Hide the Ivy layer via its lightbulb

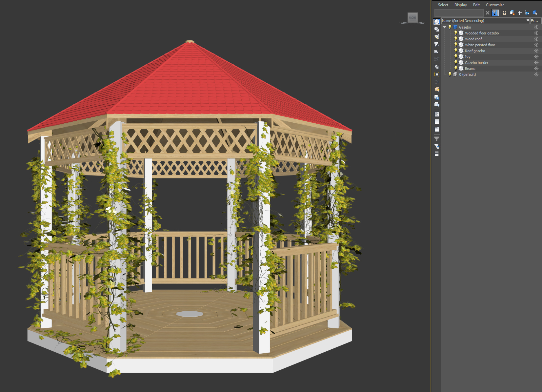[x=456, y=56]
